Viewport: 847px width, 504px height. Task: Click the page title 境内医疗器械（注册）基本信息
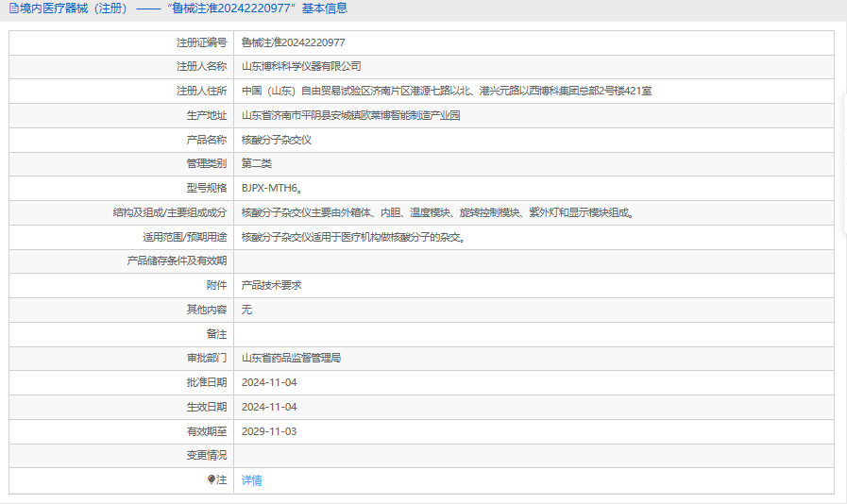click(183, 8)
